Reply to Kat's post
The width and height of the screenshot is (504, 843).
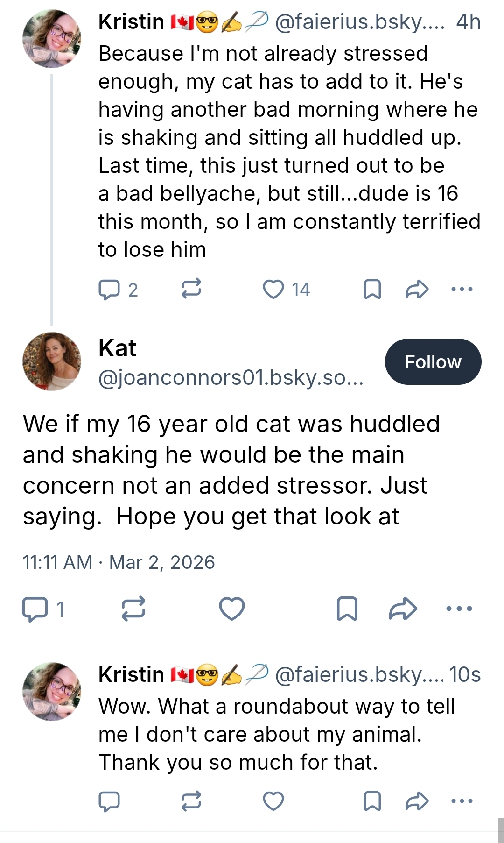[x=35, y=609]
